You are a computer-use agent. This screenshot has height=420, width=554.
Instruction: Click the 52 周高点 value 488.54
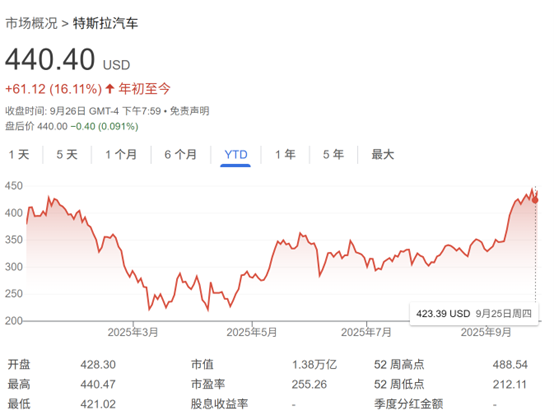point(510,364)
